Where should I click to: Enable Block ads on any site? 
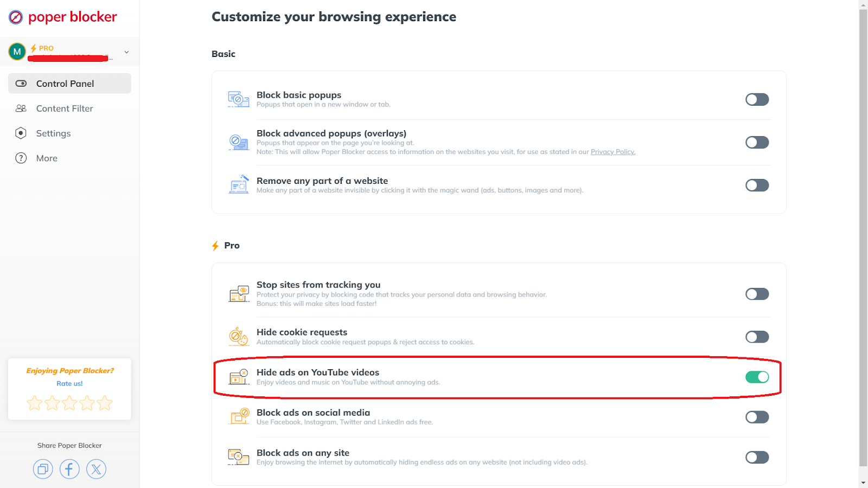coord(757,457)
